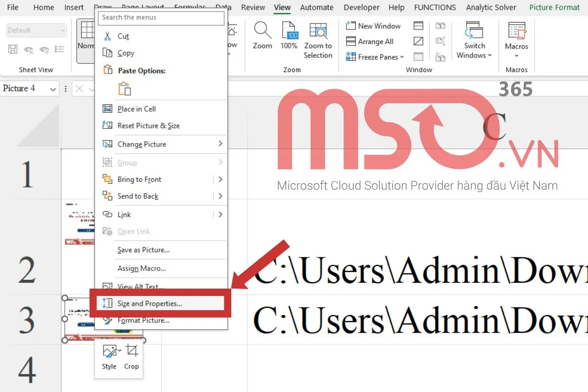Open the Default sheet view dropdown

pyautogui.click(x=36, y=30)
